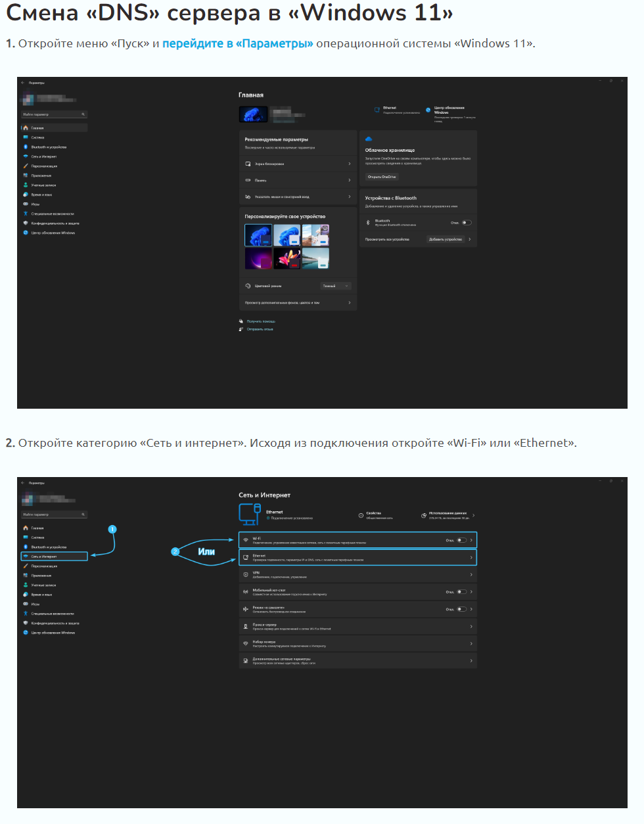Toggle the Режим «в самолете» switch
The width and height of the screenshot is (644, 824).
point(462,609)
